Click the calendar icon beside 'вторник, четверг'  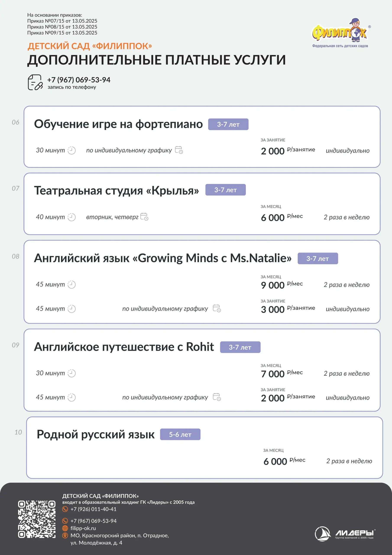click(x=144, y=217)
